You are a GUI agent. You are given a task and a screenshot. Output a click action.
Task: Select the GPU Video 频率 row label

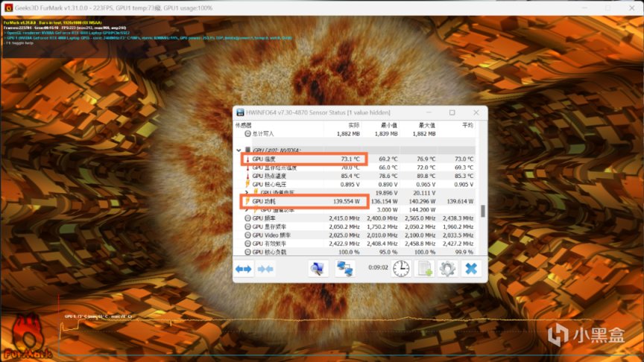click(271, 235)
